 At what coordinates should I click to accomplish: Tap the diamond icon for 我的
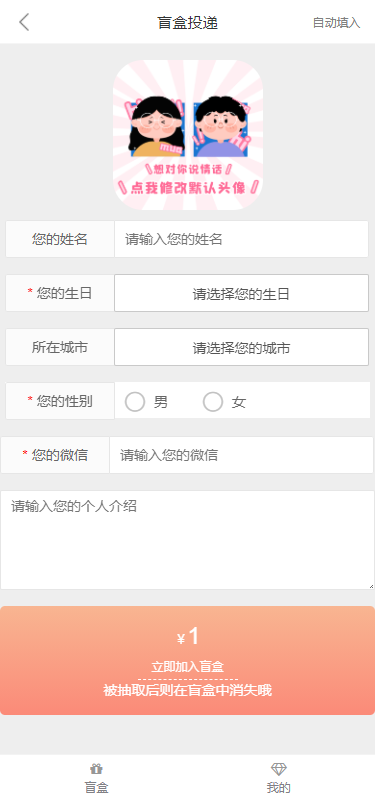coord(279,768)
